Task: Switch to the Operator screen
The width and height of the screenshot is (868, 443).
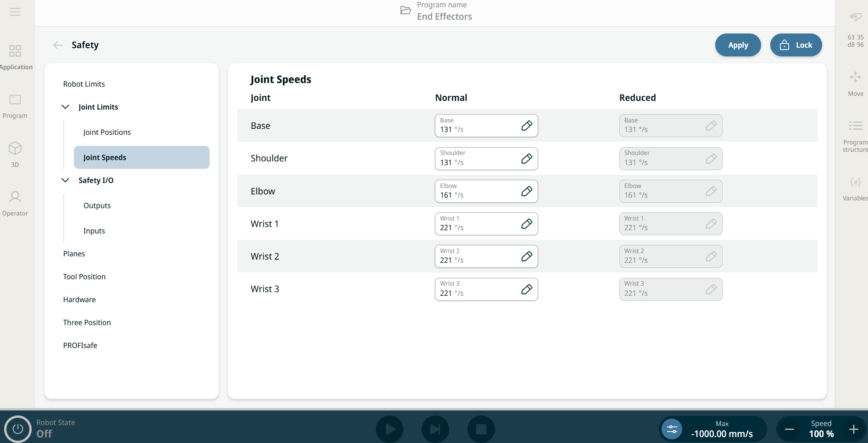Action: pos(15,203)
